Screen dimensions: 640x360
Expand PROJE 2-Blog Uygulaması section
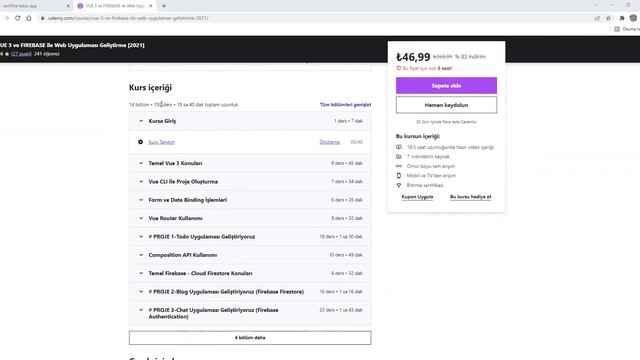[250, 292]
